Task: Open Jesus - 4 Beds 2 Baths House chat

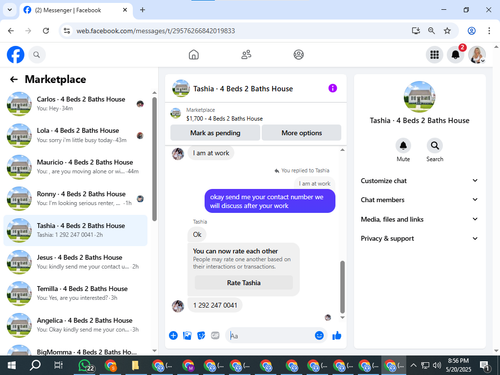Action: coord(75,262)
